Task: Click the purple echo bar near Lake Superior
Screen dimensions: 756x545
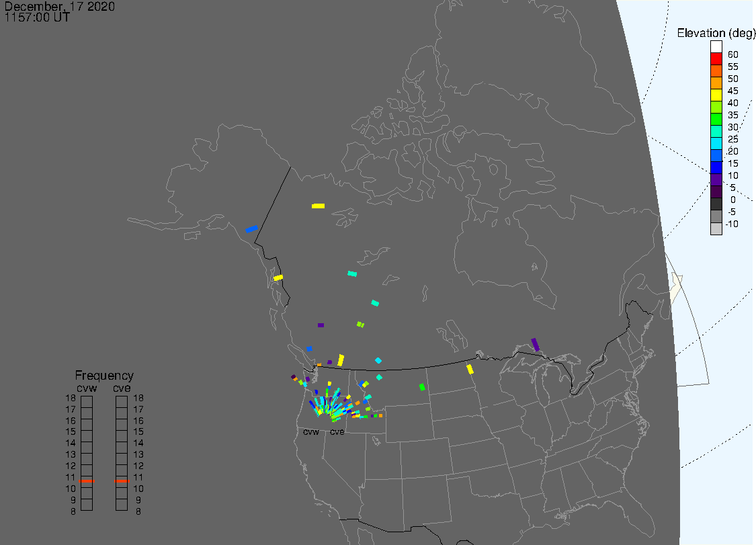Action: 535,344
